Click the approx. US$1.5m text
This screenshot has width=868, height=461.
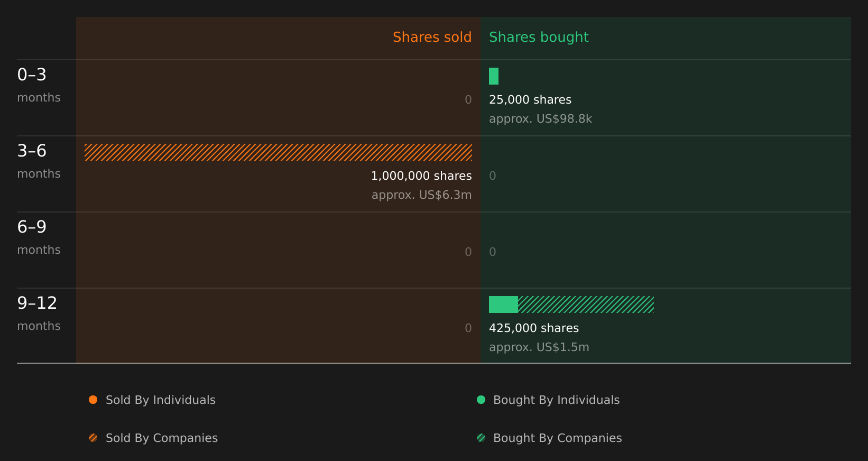539,347
